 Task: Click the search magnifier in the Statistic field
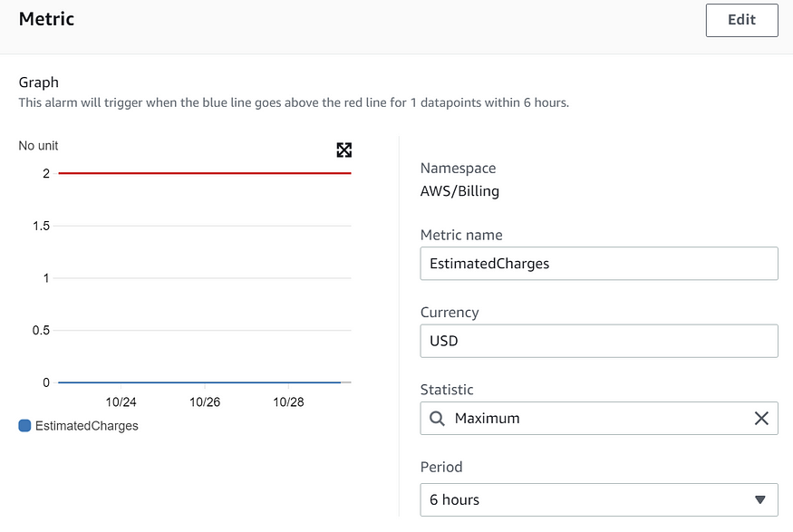click(437, 418)
